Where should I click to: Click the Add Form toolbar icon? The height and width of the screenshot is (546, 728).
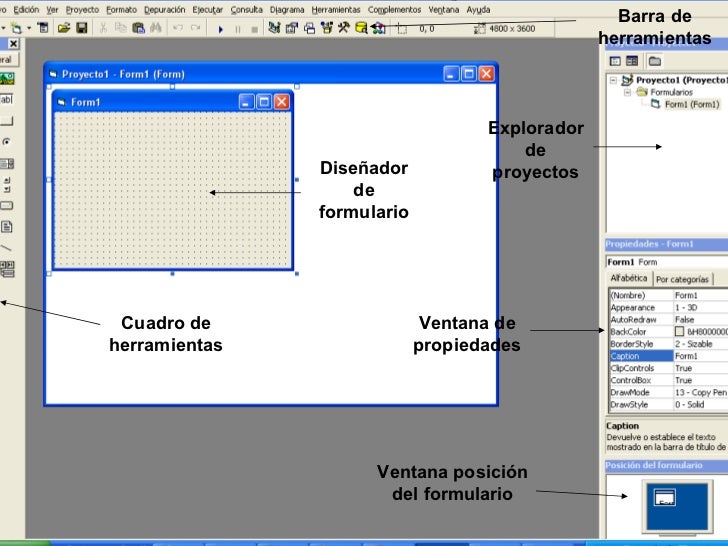pyautogui.click(x=16, y=28)
